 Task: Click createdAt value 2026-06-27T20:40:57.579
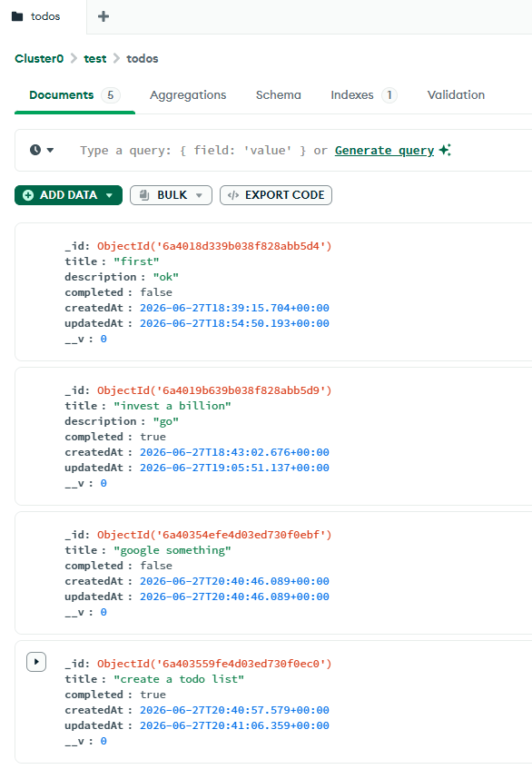tap(234, 710)
